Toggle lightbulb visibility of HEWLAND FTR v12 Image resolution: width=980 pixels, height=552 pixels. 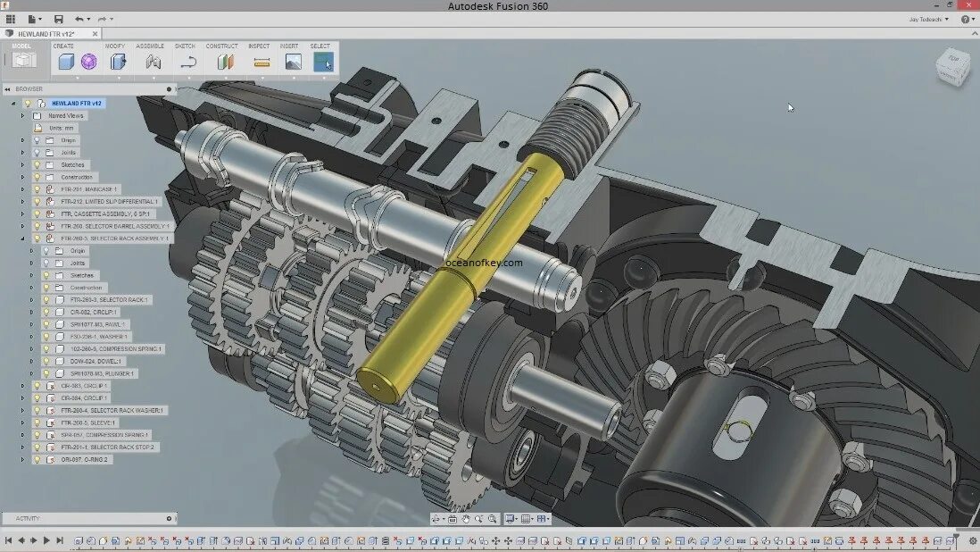coord(28,103)
